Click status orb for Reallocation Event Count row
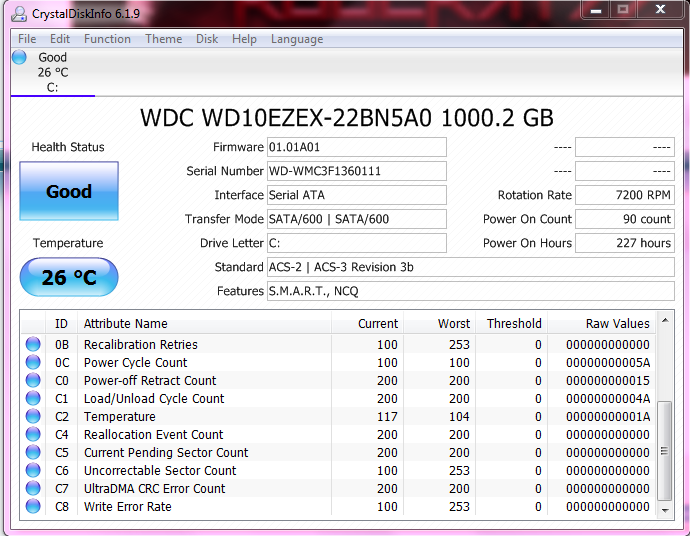This screenshot has height=536, width=690. click(33, 434)
